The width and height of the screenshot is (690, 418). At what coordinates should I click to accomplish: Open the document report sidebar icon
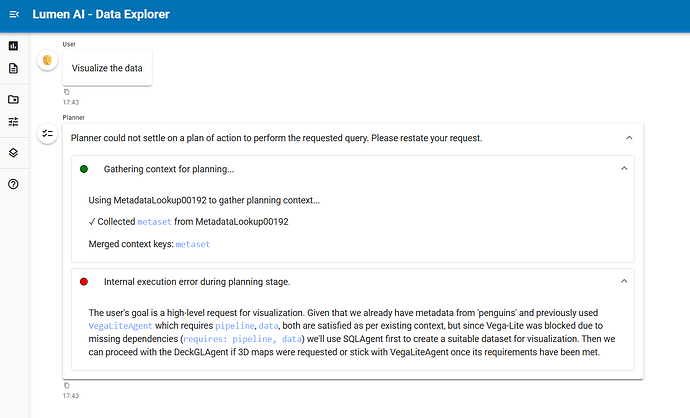click(x=13, y=69)
